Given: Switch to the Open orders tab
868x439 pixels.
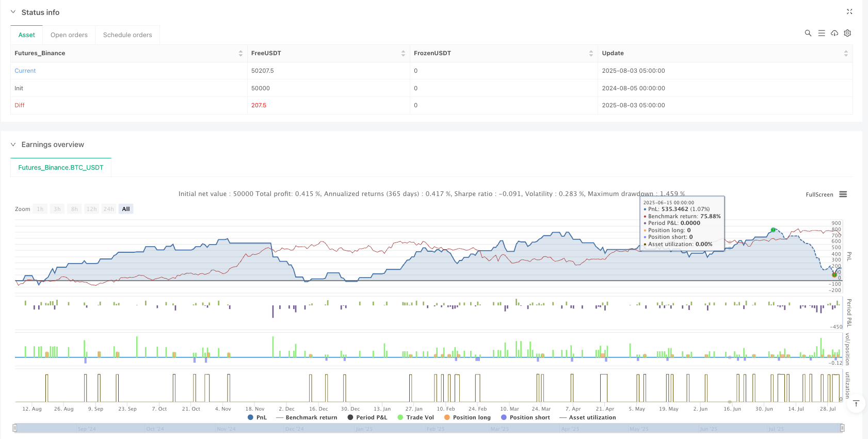Looking at the screenshot, I should coord(69,35).
